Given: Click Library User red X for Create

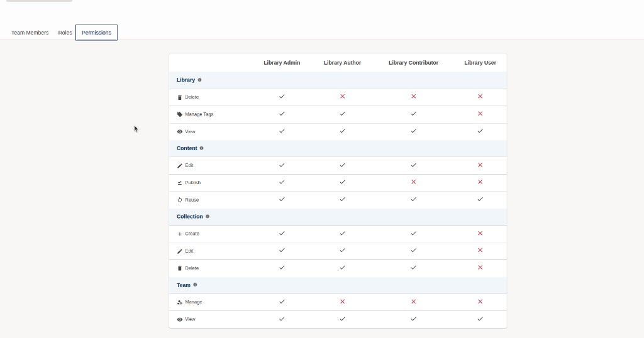Looking at the screenshot, I should [x=480, y=234].
